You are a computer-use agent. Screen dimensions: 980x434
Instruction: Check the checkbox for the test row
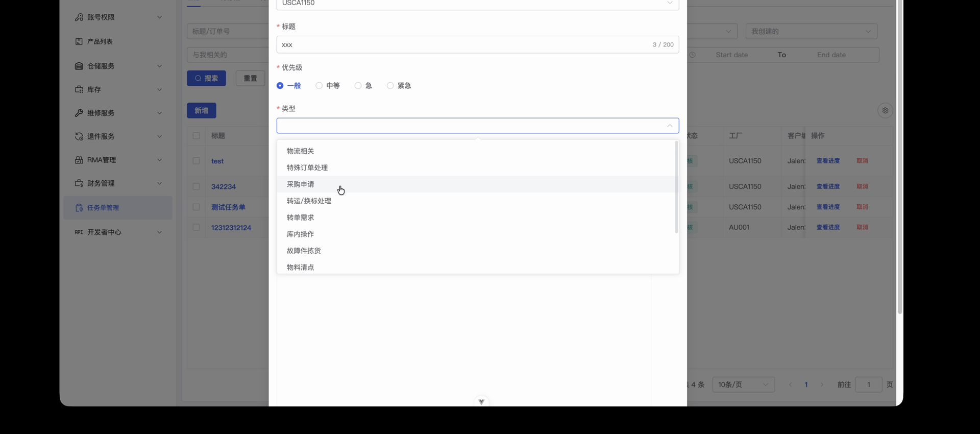tap(196, 161)
